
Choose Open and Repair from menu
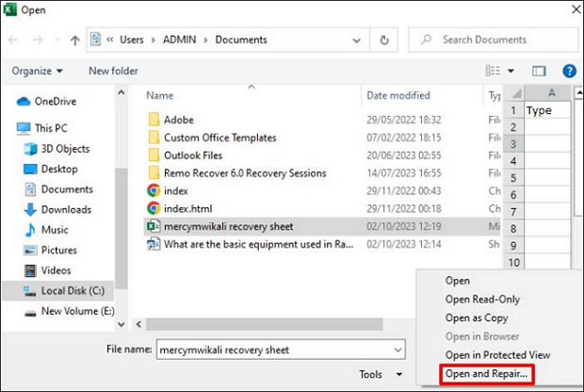tap(484, 373)
